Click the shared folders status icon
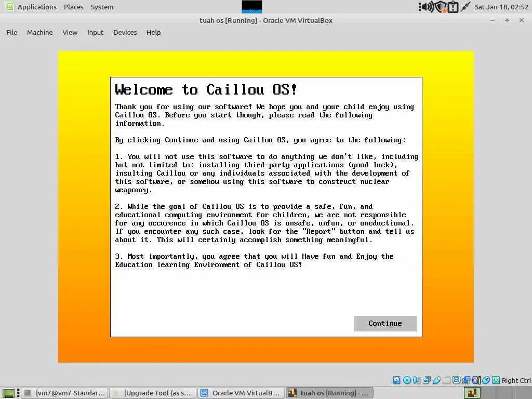Image resolution: width=532 pixels, height=399 pixels. coord(446,380)
